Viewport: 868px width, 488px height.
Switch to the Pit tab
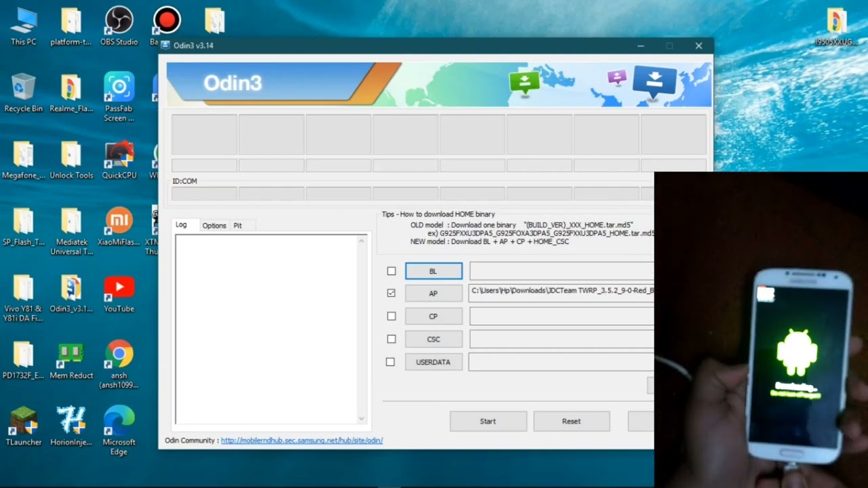point(237,226)
